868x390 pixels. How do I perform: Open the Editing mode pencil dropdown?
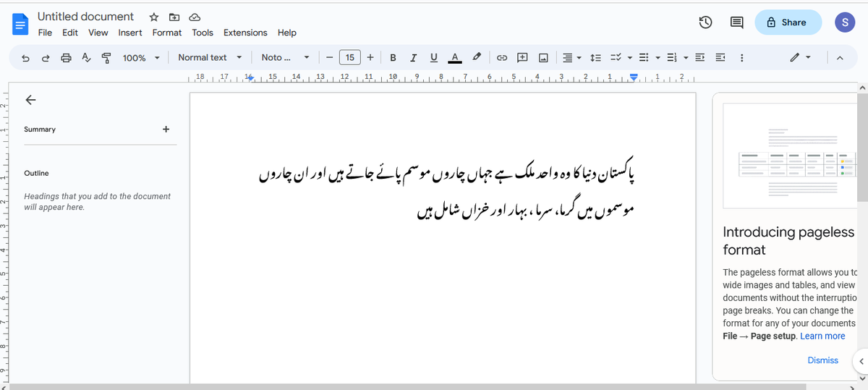click(x=800, y=58)
